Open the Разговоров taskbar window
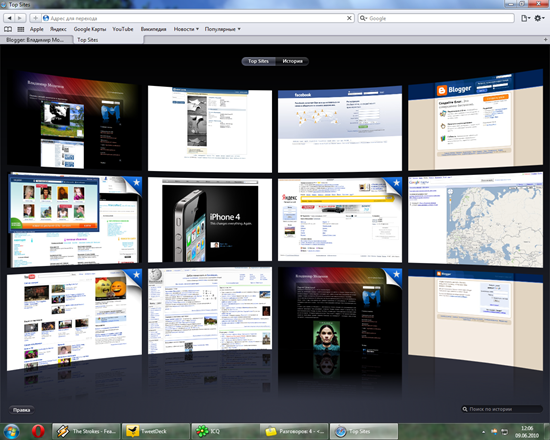550x440 pixels. tap(294, 431)
